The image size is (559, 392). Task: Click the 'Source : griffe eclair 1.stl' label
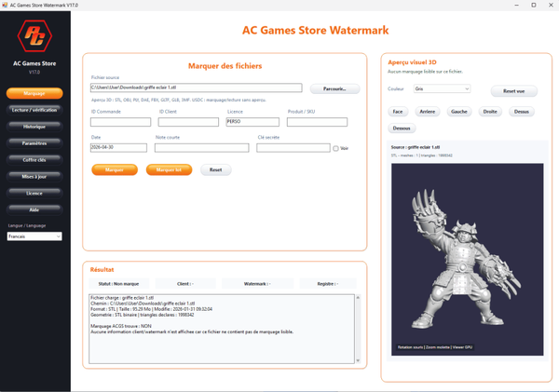tap(416, 147)
